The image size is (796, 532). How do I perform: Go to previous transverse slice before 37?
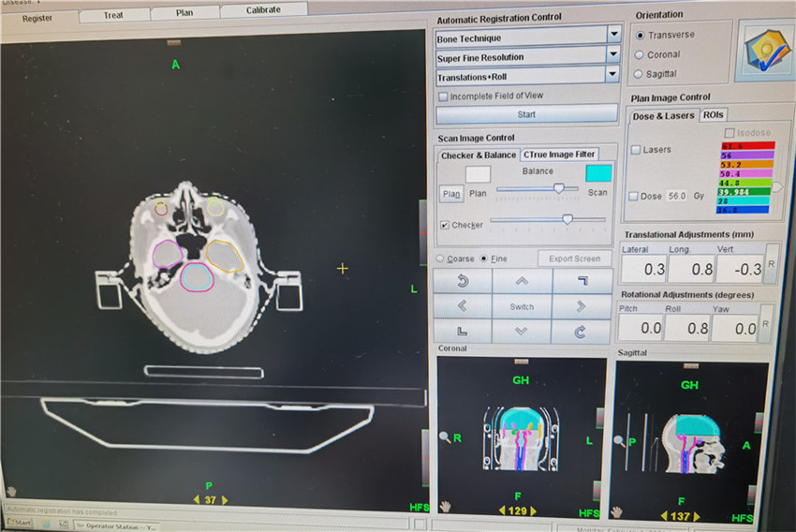pos(197,500)
